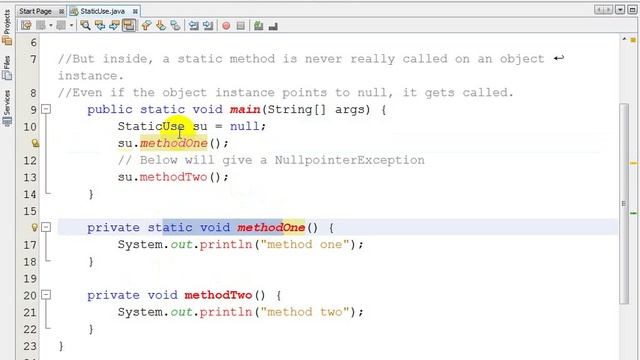Close the Start Page tab
640x360 pixels.
click(61, 11)
